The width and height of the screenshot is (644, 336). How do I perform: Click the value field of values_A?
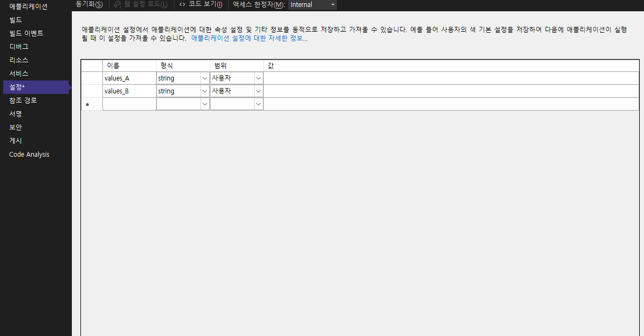point(451,78)
